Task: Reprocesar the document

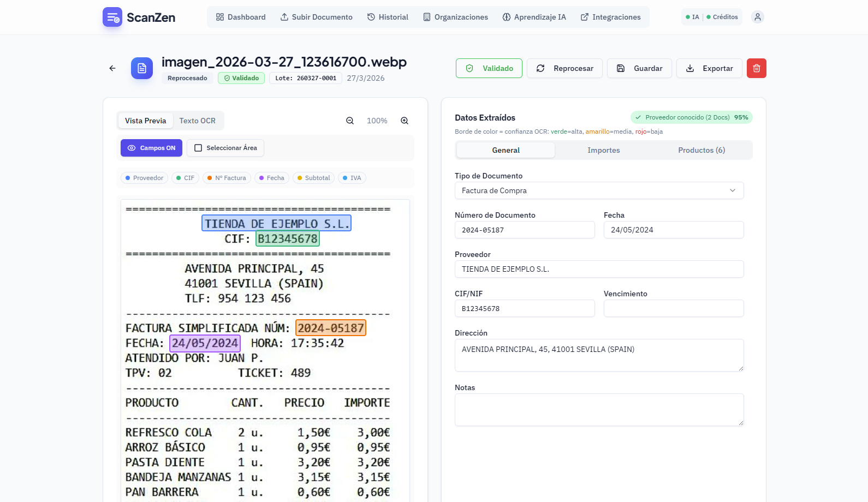Action: 564,68
